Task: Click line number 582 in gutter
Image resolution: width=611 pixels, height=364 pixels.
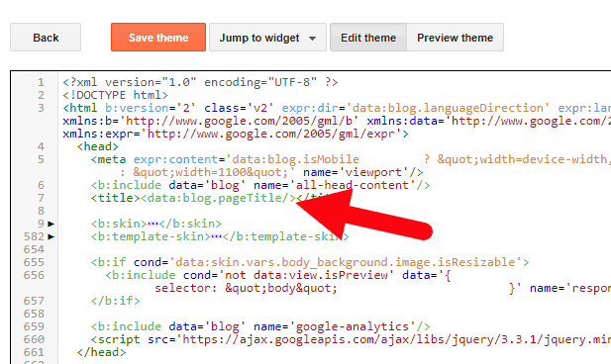Action: pos(34,236)
